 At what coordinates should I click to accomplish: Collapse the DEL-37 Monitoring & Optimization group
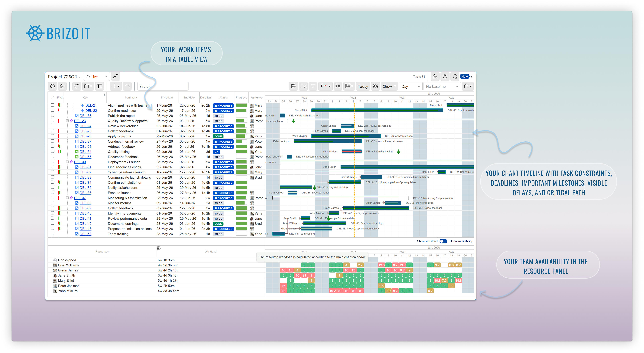coord(67,198)
